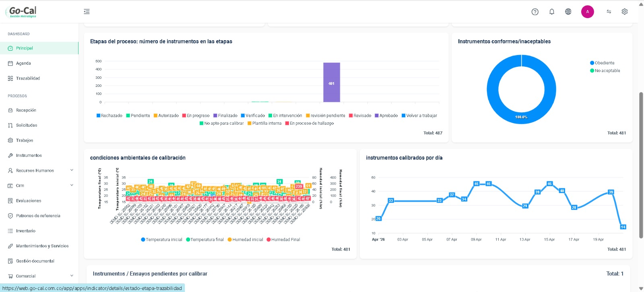The image size is (644, 292).
Task: Open the help question mark icon
Action: (535, 12)
